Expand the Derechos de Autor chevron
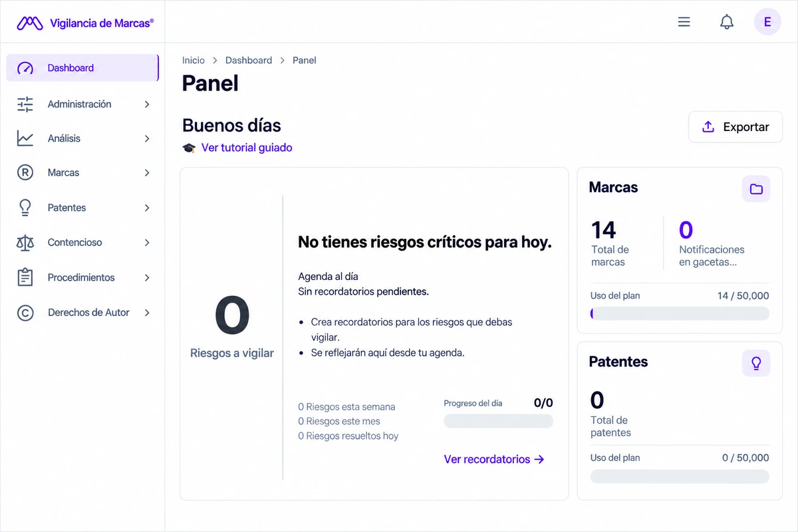The image size is (798, 532). (x=147, y=313)
